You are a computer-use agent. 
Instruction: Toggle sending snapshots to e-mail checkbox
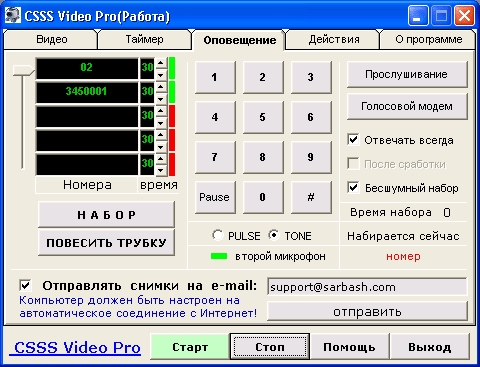point(25,285)
